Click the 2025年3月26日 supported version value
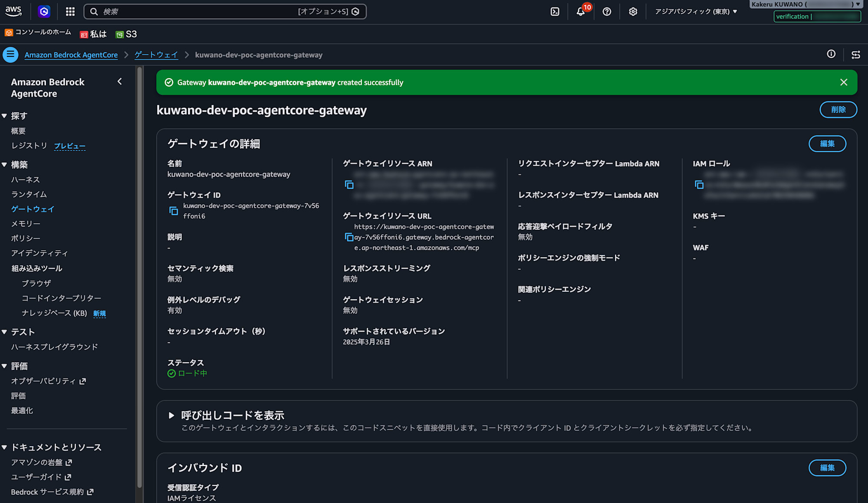Viewport: 868px width, 503px height. (366, 342)
